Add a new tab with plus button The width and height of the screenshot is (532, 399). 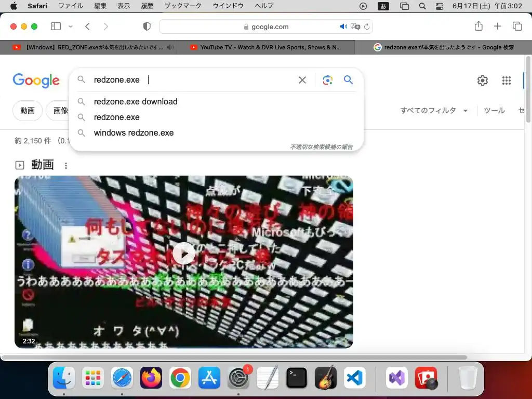click(497, 26)
